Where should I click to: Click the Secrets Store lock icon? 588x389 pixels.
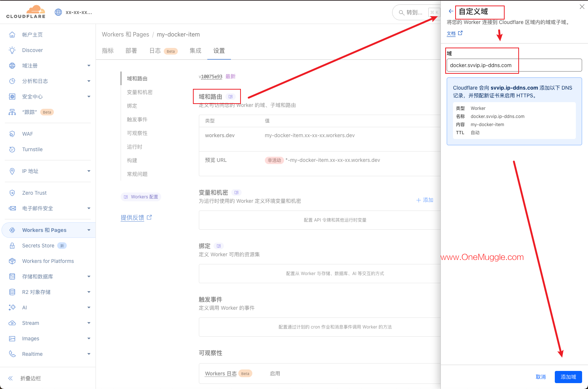(12, 246)
